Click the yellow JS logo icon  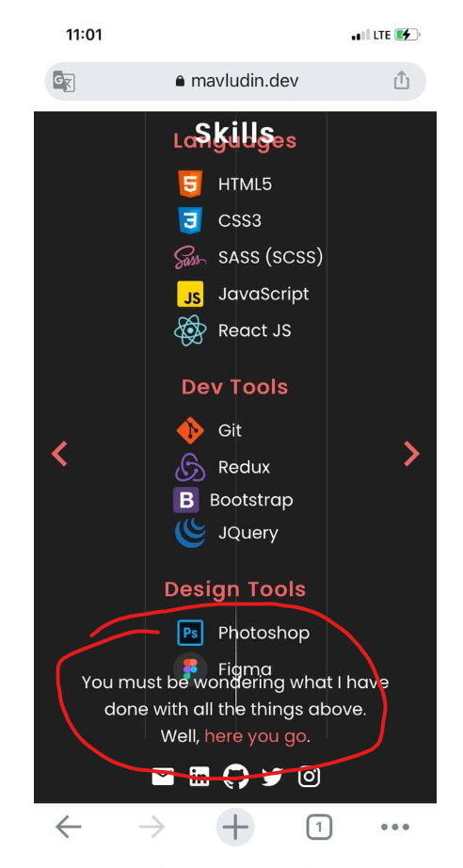pos(190,294)
